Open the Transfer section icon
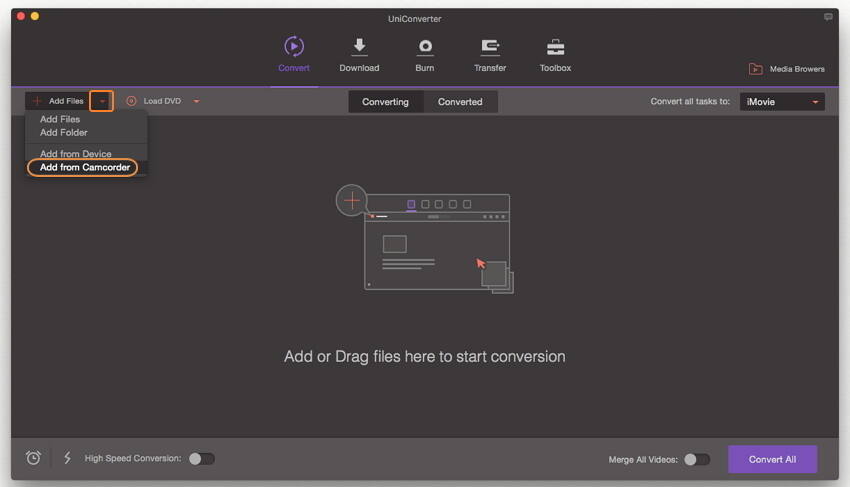 (x=490, y=47)
